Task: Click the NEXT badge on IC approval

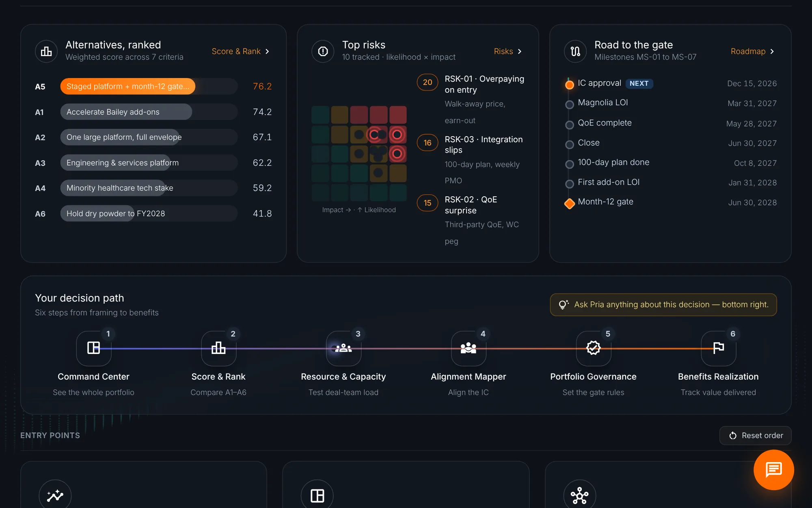Action: 639,83
